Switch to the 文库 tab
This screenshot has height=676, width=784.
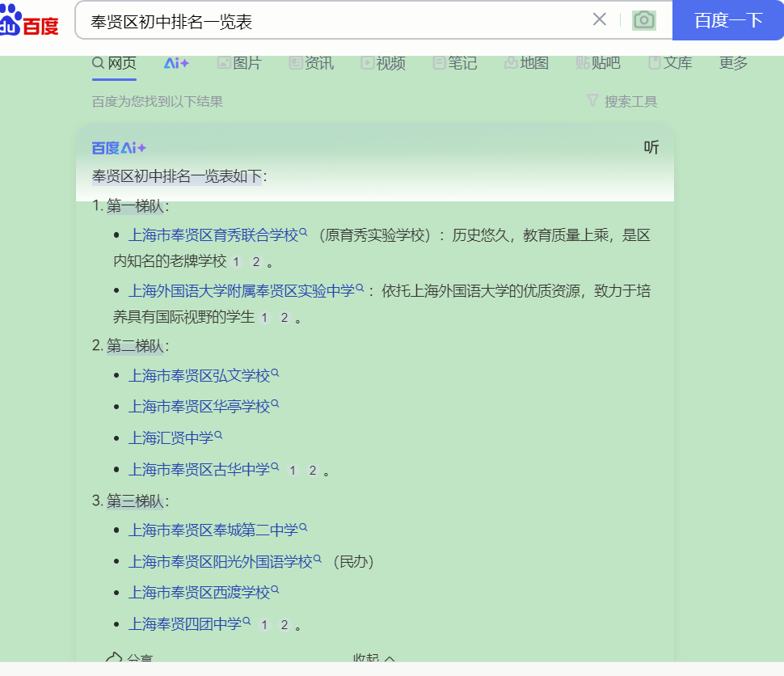(x=670, y=63)
